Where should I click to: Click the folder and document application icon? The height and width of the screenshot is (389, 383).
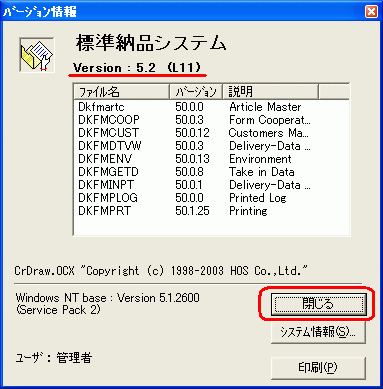[x=37, y=55]
